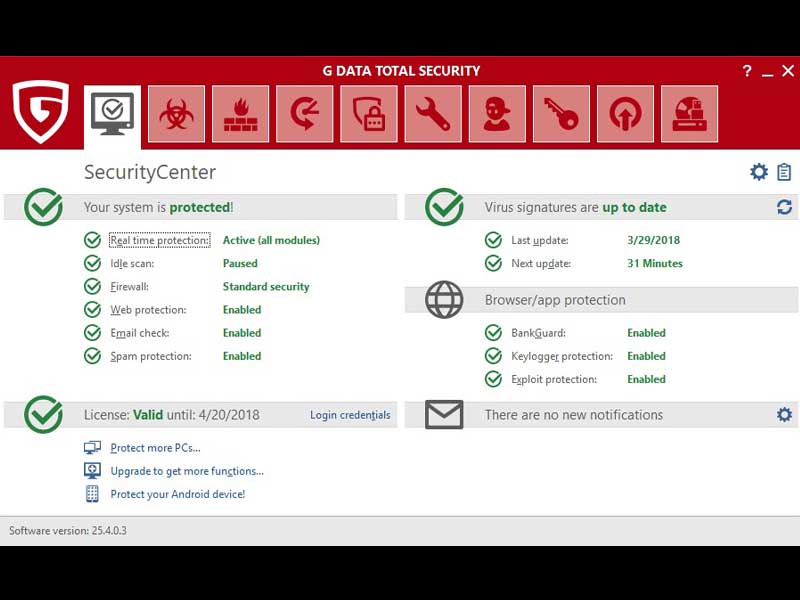Open the Tuner wrench icon
Image resolution: width=800 pixels, height=600 pixels.
(433, 114)
